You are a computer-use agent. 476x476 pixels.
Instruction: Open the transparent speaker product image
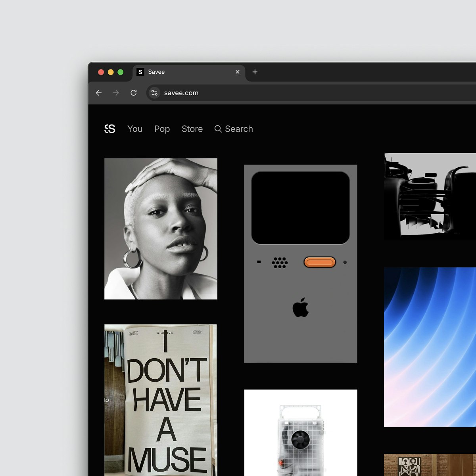(301, 433)
